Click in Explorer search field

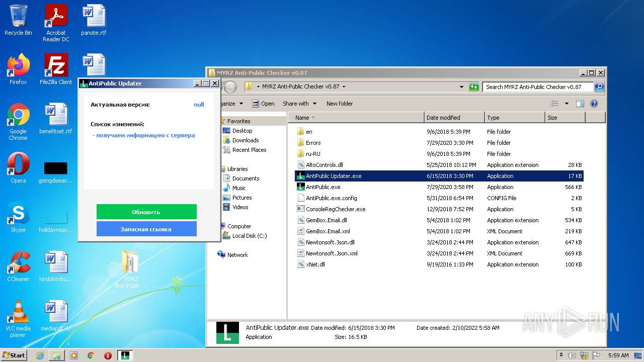click(x=537, y=87)
